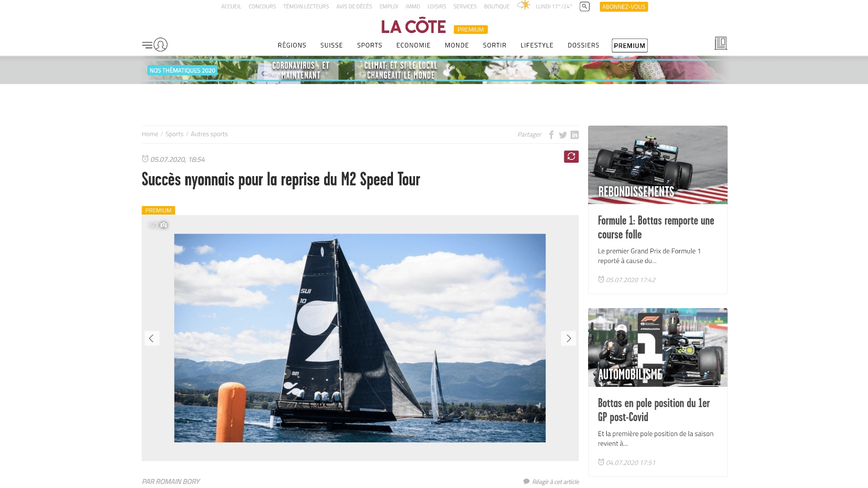Open the RÉGIONS menu item
868x488 pixels.
point(292,45)
